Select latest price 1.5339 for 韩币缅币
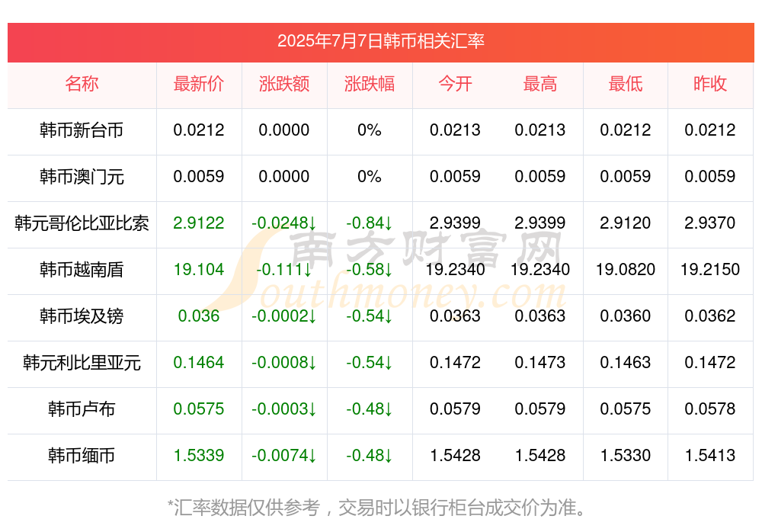 (199, 456)
